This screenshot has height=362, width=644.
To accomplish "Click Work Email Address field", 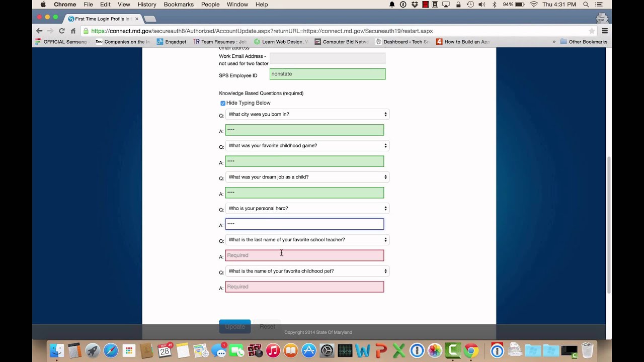I will pyautogui.click(x=328, y=58).
